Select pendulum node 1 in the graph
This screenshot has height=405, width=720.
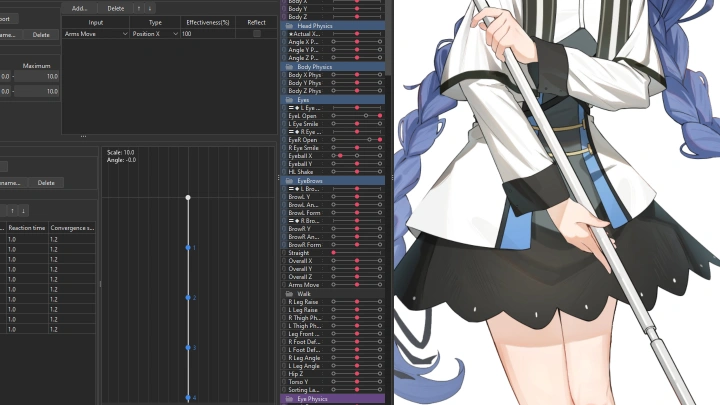[x=188, y=248]
